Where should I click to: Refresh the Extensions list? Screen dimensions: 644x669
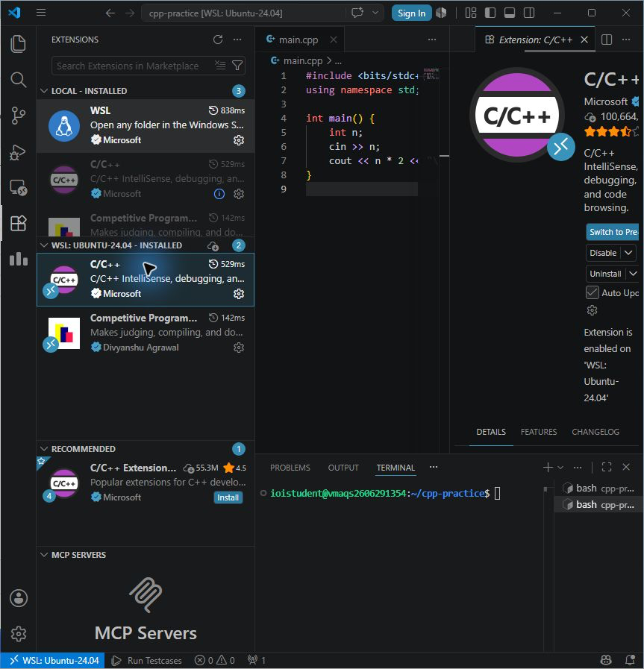tap(218, 40)
